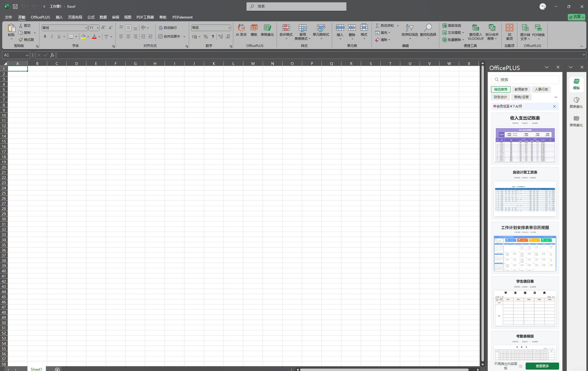Select 图表美化 in the side panel
The width and height of the screenshot is (588, 371).
click(x=576, y=103)
